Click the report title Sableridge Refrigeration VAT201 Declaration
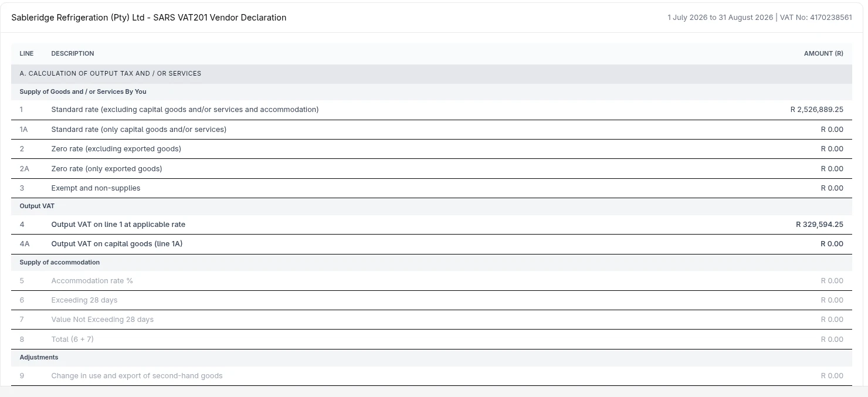Image resolution: width=868 pixels, height=397 pixels. (x=149, y=18)
